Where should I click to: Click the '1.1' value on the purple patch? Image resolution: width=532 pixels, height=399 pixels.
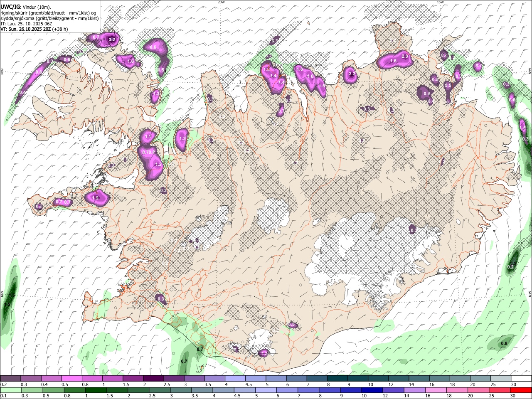click(148, 136)
